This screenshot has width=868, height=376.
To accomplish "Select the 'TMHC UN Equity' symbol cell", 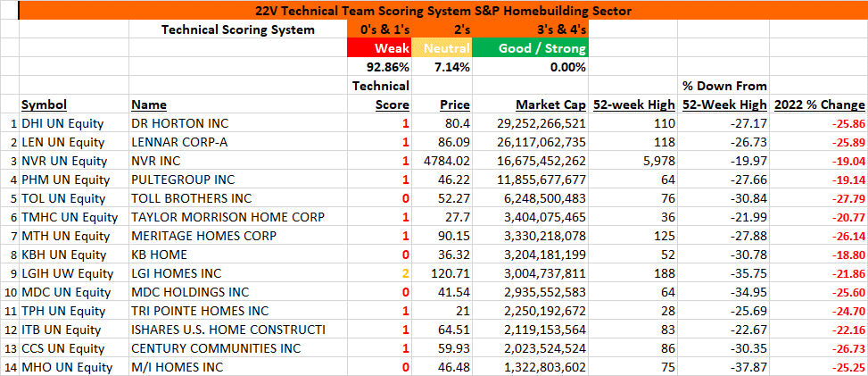I will click(74, 217).
